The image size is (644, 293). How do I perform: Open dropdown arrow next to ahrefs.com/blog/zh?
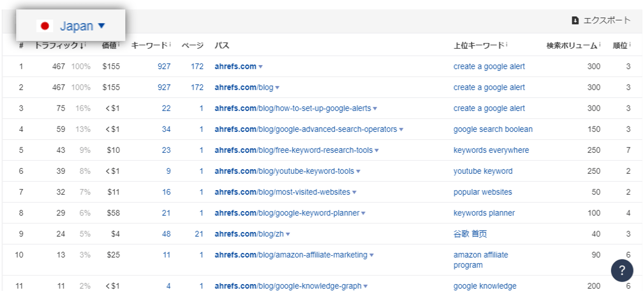(x=288, y=234)
